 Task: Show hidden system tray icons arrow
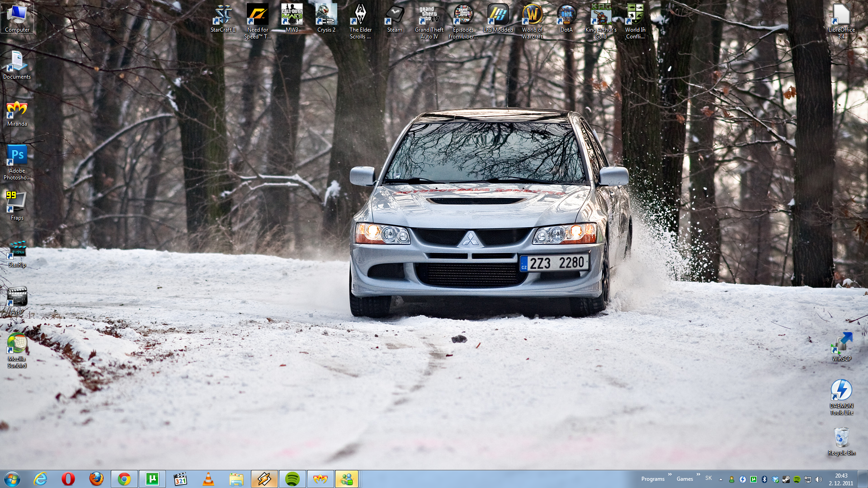pyautogui.click(x=721, y=479)
